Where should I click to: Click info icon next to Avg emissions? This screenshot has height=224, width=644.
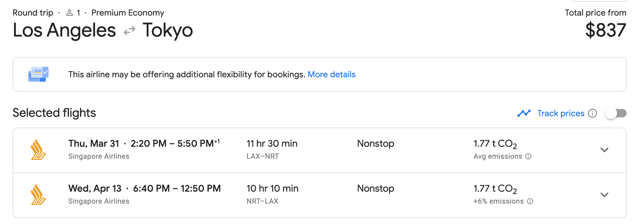click(529, 157)
